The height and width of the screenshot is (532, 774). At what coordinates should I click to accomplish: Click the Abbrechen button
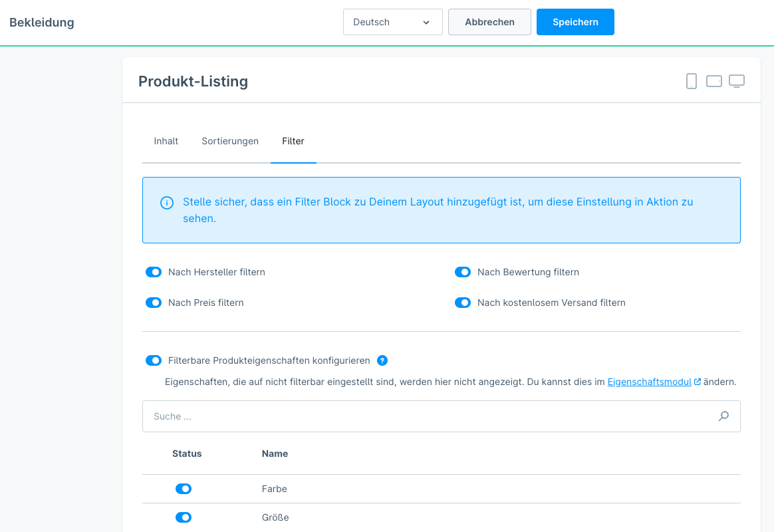[489, 22]
